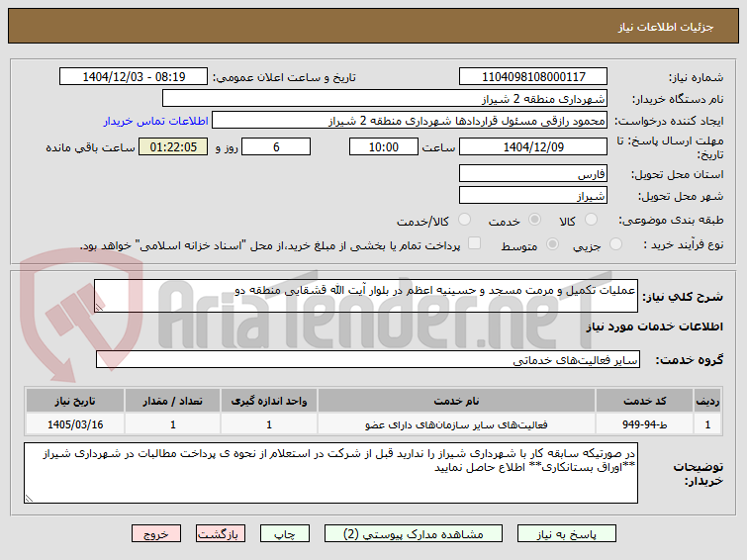
Task: Click the province field فارس
Action: [x=533, y=173]
